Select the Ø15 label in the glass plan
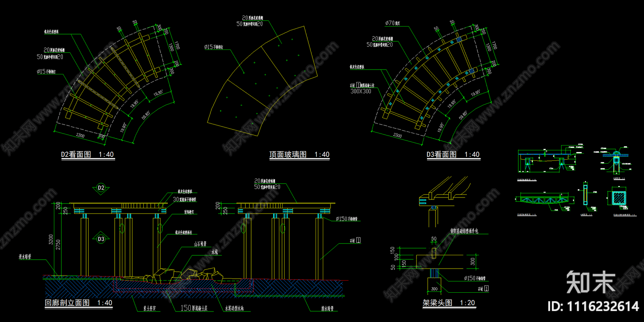644x322 pixels. (x=213, y=47)
